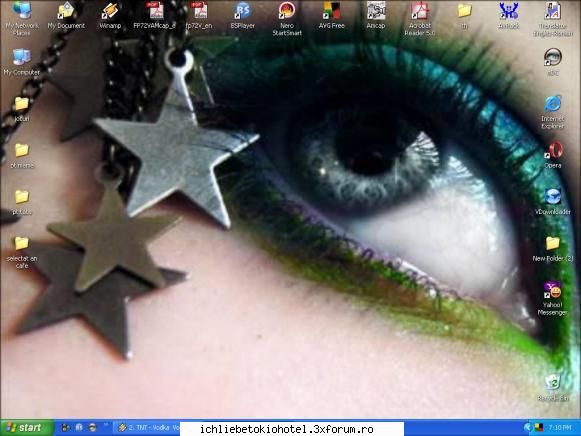Click the colored tray icon beside clock
The image size is (581, 436).
click(x=539, y=428)
